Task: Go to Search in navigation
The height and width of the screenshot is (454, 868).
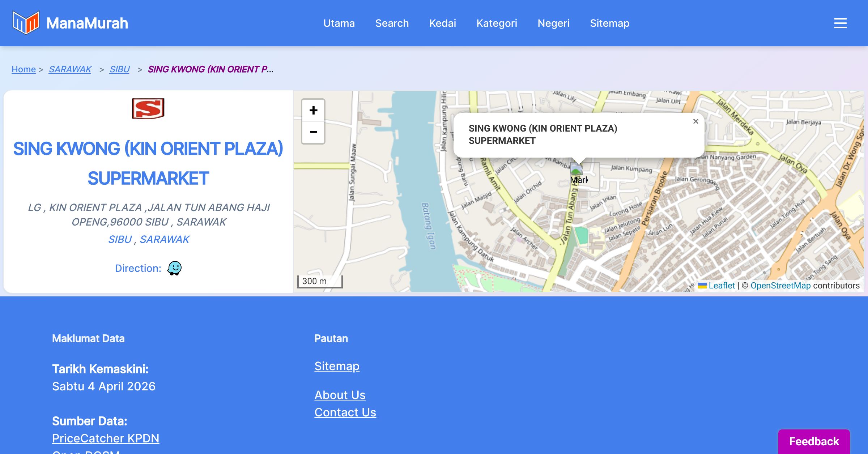Action: tap(392, 23)
